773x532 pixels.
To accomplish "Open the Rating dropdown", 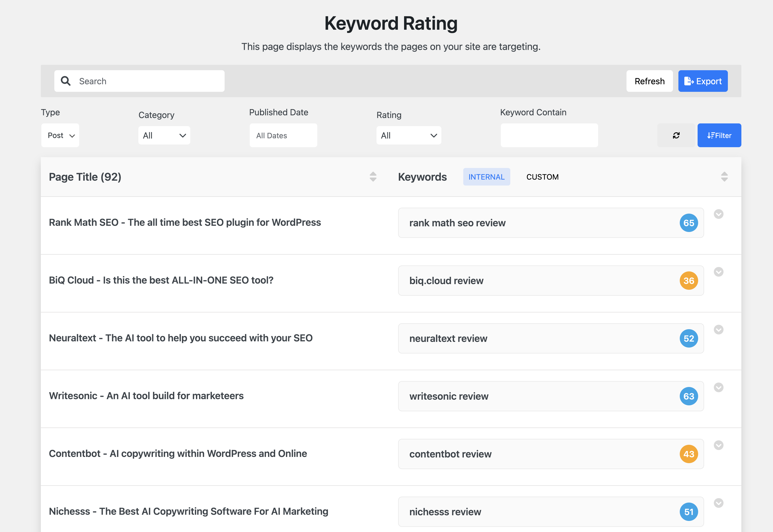I will (409, 135).
